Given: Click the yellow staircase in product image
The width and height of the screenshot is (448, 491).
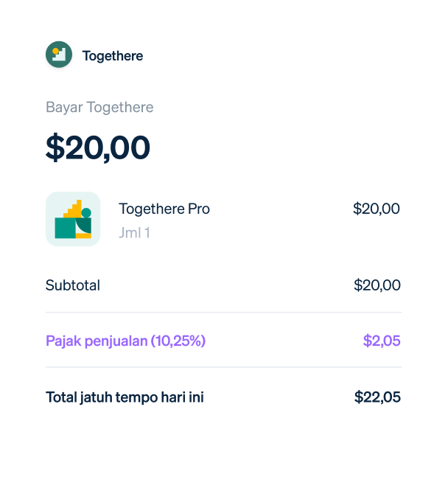Looking at the screenshot, I should click(74, 209).
